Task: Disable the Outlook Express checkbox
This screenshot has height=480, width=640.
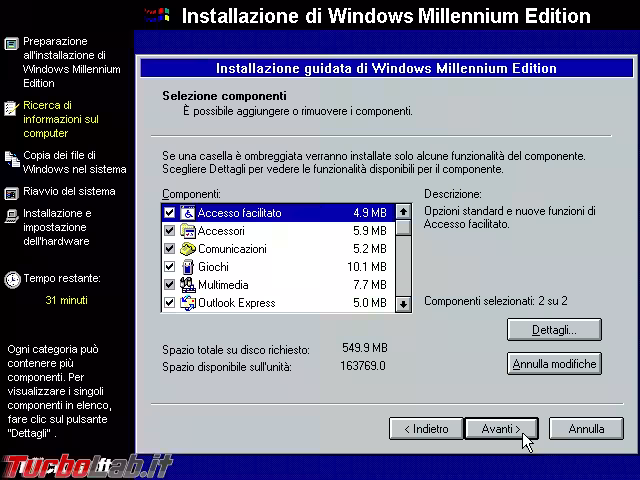Action: pyautogui.click(x=169, y=303)
